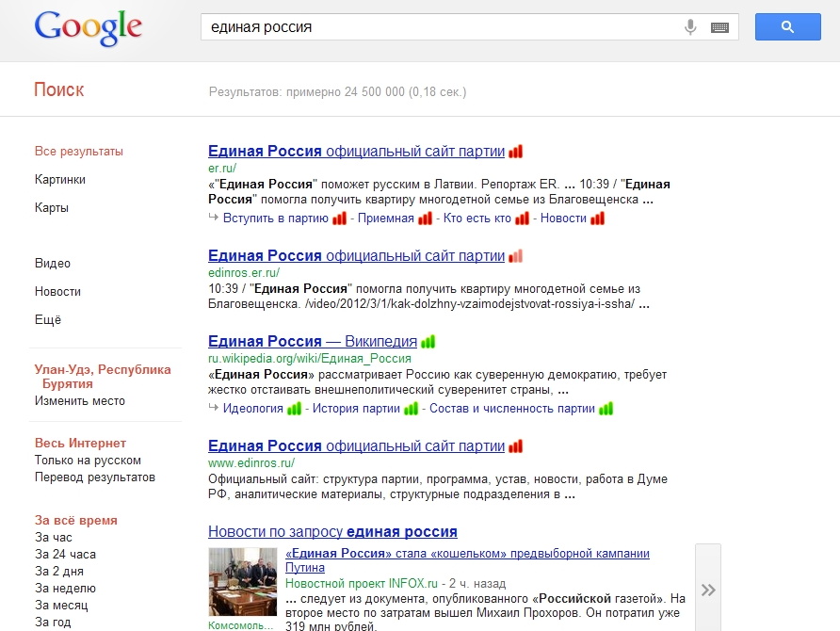Click results count 'примерно 24 500 000'
Viewport: 840px width, 631px height.
pos(346,92)
